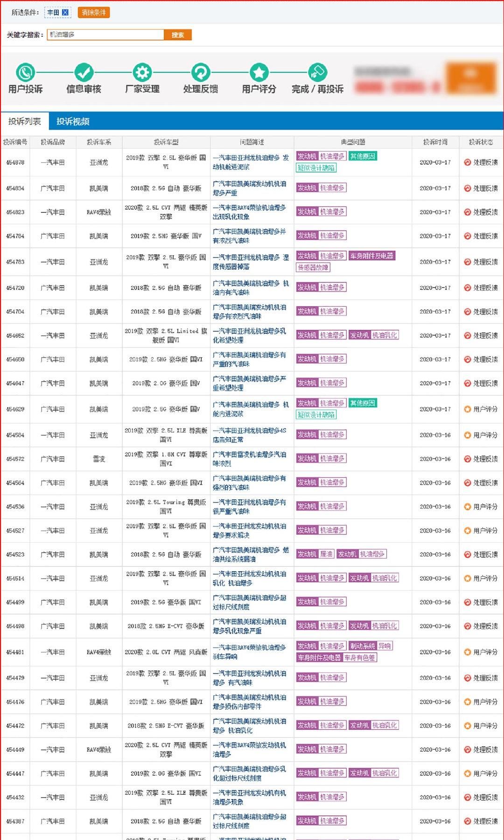The height and width of the screenshot is (840, 504).
Task: Click the 传感器故障 tag in row 454783
Action: pyautogui.click(x=313, y=268)
